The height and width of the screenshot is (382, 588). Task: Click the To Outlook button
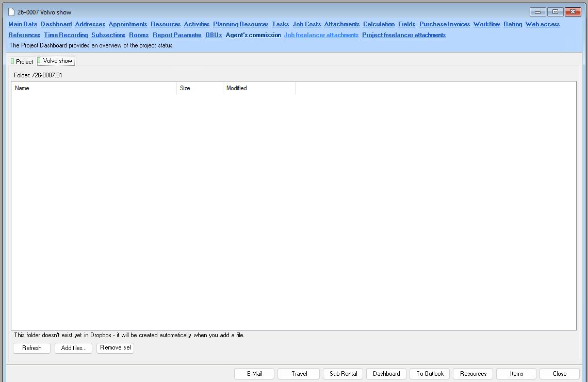point(430,374)
